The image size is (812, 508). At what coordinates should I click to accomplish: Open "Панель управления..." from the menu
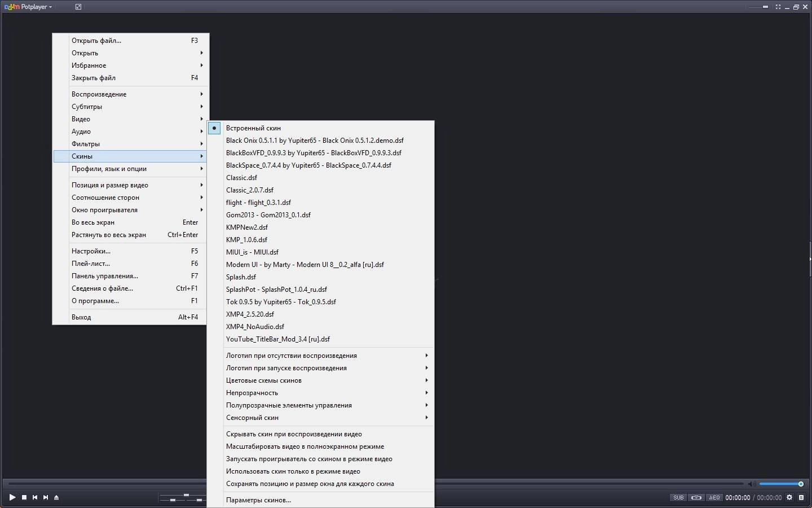point(130,276)
